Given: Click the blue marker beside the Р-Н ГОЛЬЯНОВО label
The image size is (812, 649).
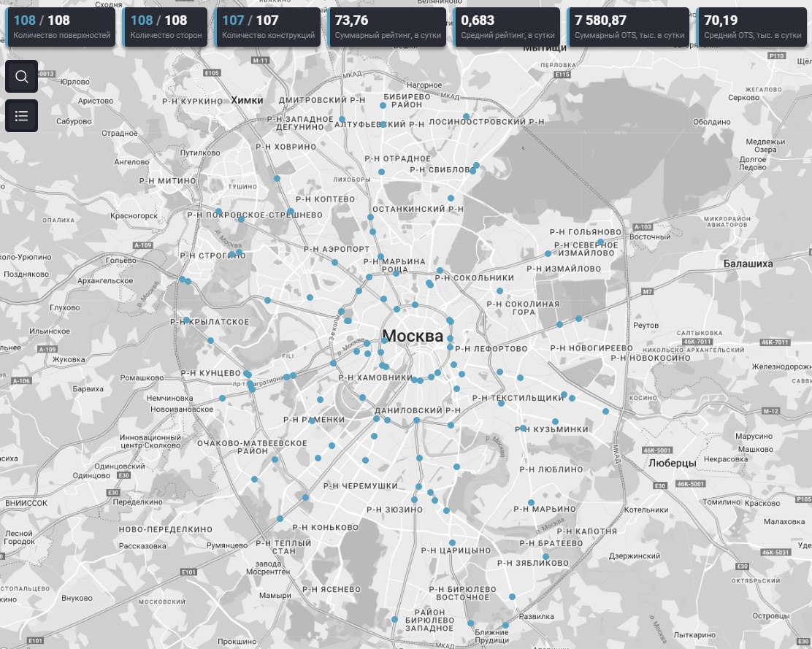Looking at the screenshot, I should click(600, 242).
